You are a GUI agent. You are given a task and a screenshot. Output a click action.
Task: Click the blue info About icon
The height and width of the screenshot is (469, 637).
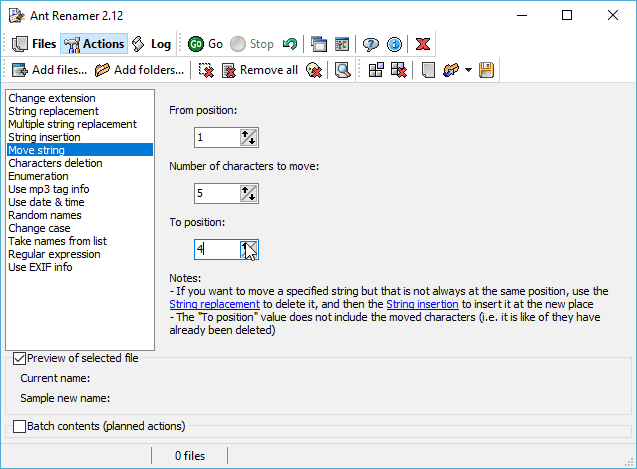point(395,44)
